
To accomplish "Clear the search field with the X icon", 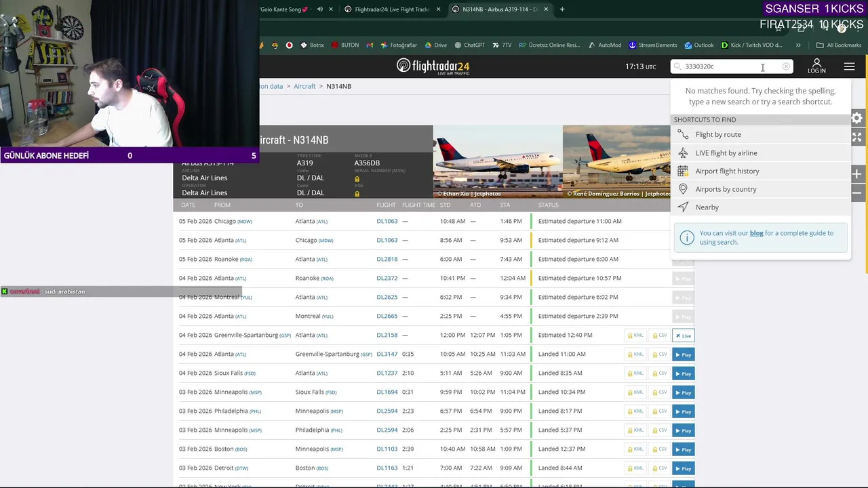I will point(786,66).
